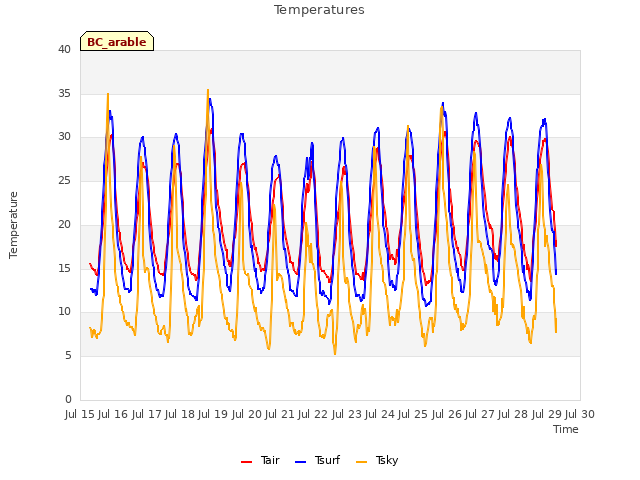
Task: Click the Jul 18 x-axis tick label
Action: tap(180, 414)
